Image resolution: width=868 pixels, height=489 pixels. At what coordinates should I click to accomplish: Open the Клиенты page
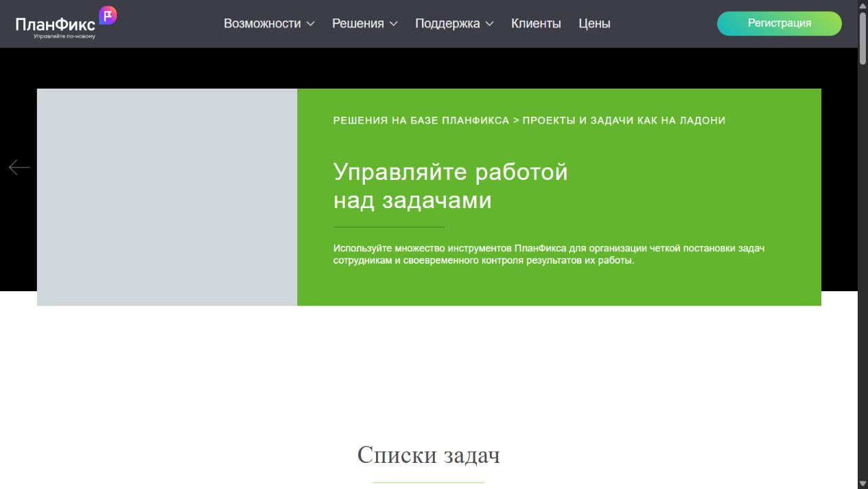point(536,23)
